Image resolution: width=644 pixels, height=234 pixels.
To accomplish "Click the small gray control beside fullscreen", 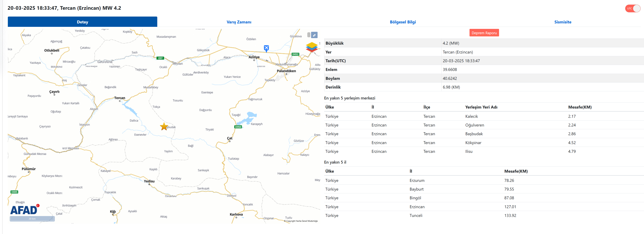I will (x=309, y=35).
